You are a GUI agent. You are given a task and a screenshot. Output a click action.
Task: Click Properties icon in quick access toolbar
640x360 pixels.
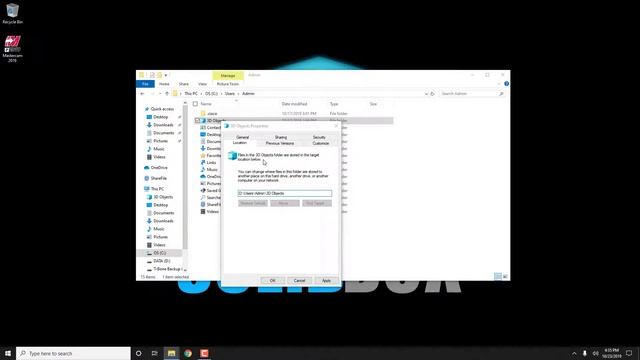coord(152,75)
